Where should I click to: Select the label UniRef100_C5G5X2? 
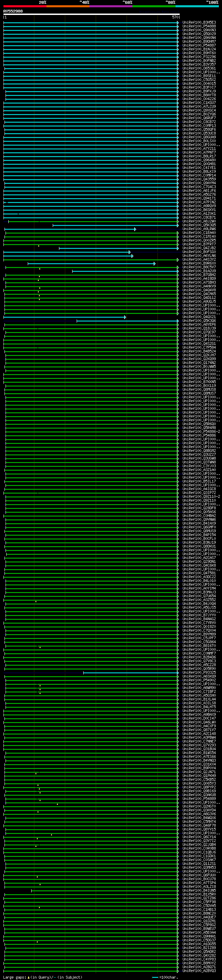[x=199, y=80]
